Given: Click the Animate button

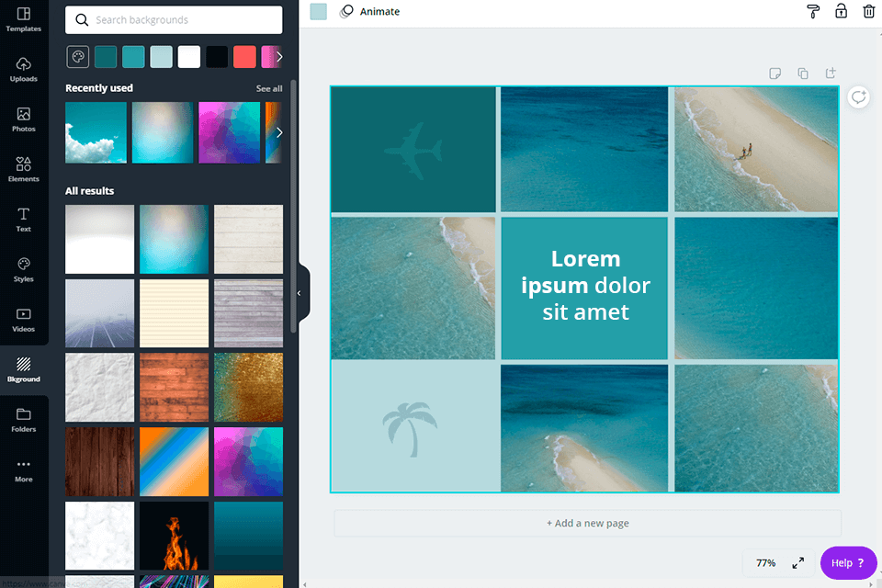Looking at the screenshot, I should coord(369,12).
